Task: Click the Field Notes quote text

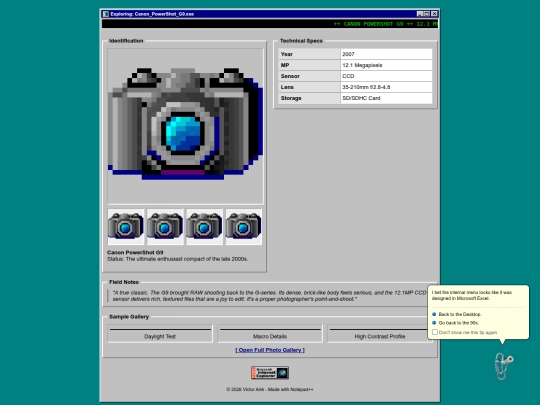Action: coord(269,296)
